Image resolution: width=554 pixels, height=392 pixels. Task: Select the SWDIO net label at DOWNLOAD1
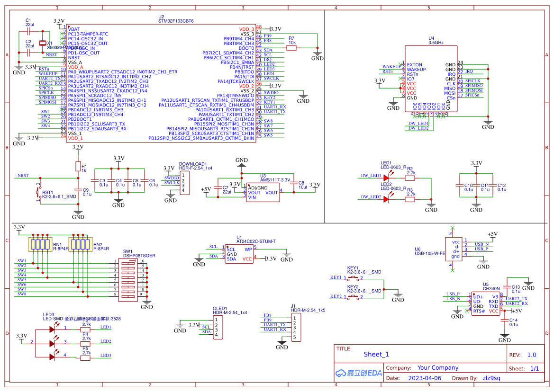tap(172, 178)
